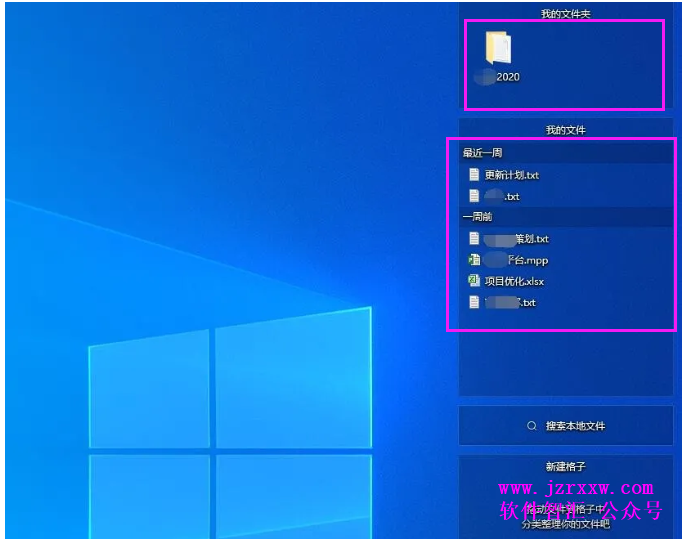This screenshot has width=689, height=539.
Task: Click the 我的文件 panel title
Action: (566, 130)
